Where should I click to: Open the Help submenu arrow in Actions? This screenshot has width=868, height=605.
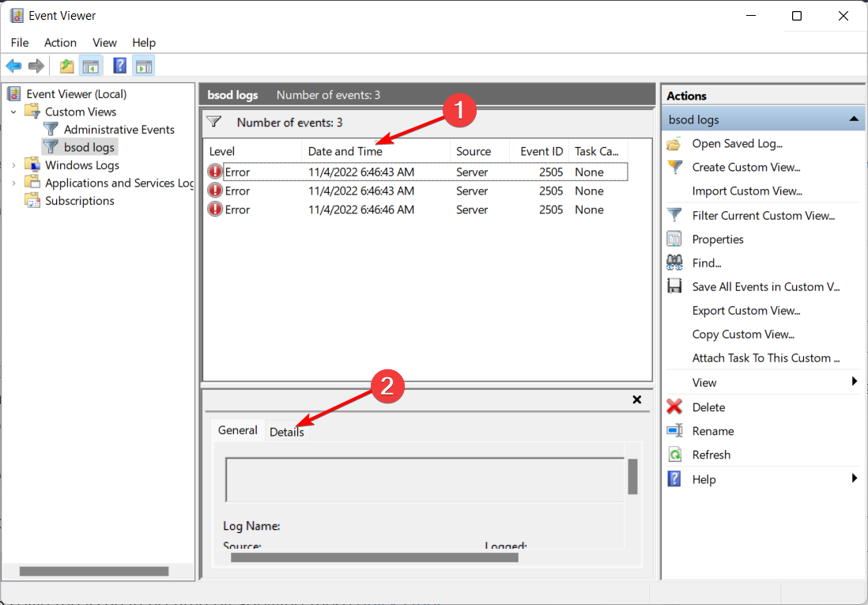tap(855, 478)
